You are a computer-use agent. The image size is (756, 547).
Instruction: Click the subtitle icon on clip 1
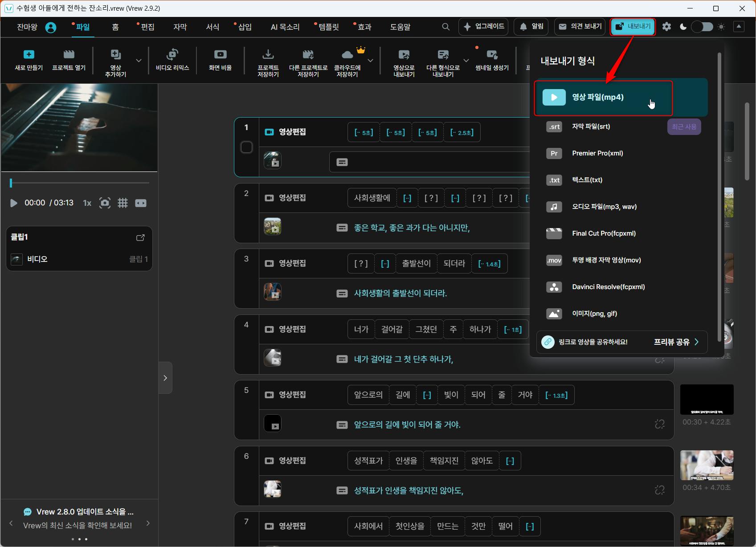342,162
